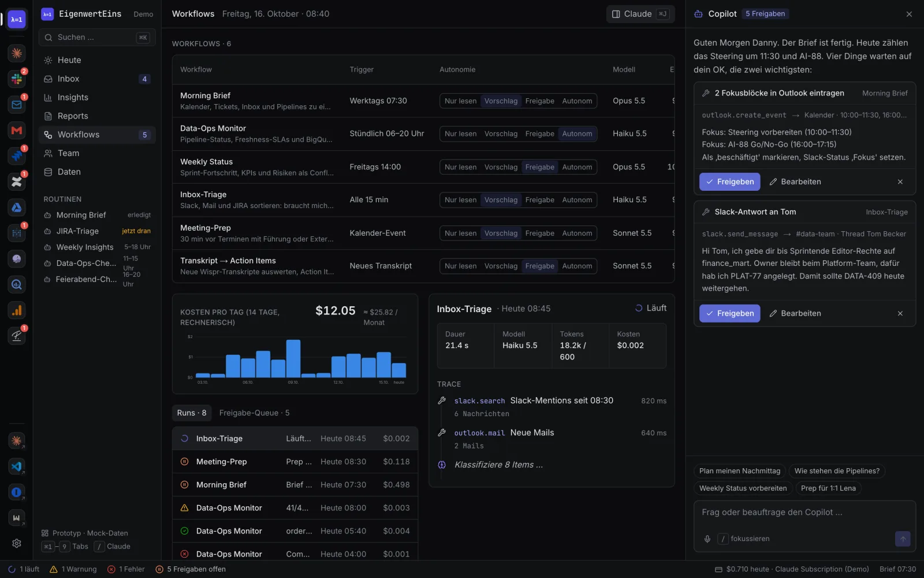Click suggestion Weekly Status vorbereiten
This screenshot has height=578, width=924.
pyautogui.click(x=743, y=488)
